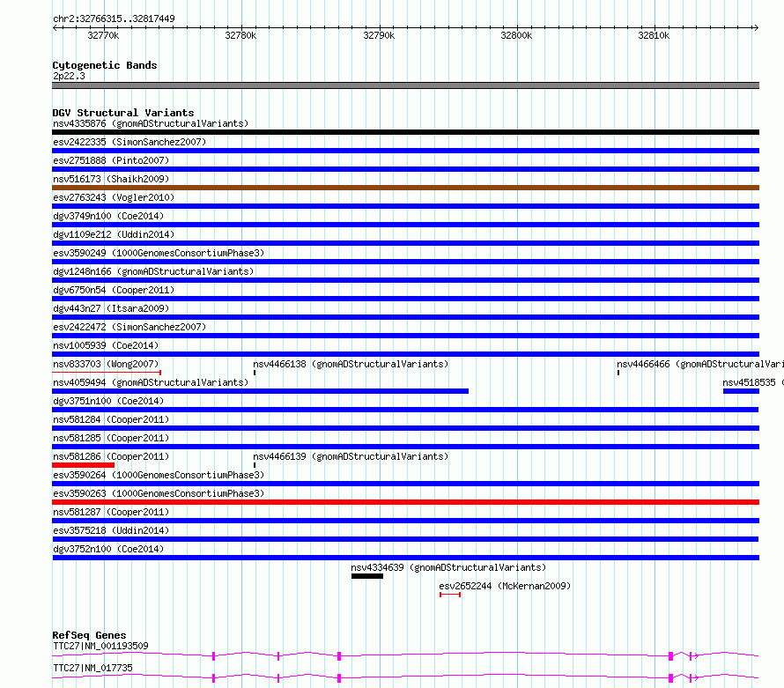The height and width of the screenshot is (688, 784).
Task: Click the RefSeq Genes track title
Action: (x=90, y=635)
